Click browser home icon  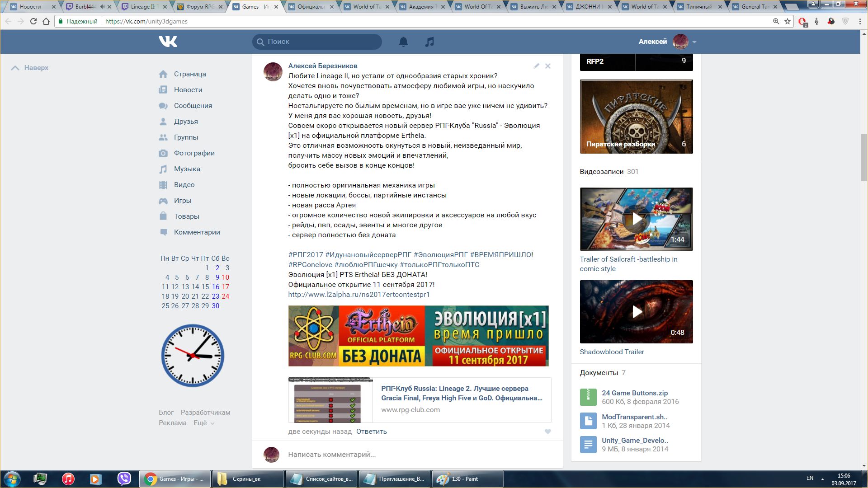click(46, 21)
